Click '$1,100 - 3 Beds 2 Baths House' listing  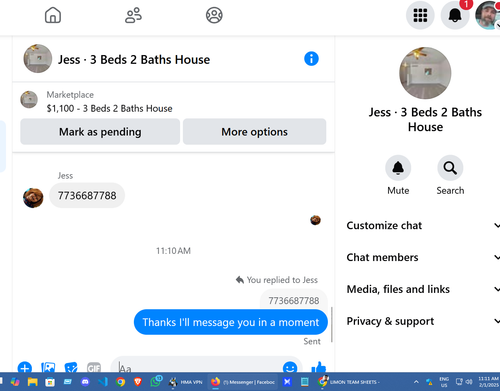coord(109,108)
